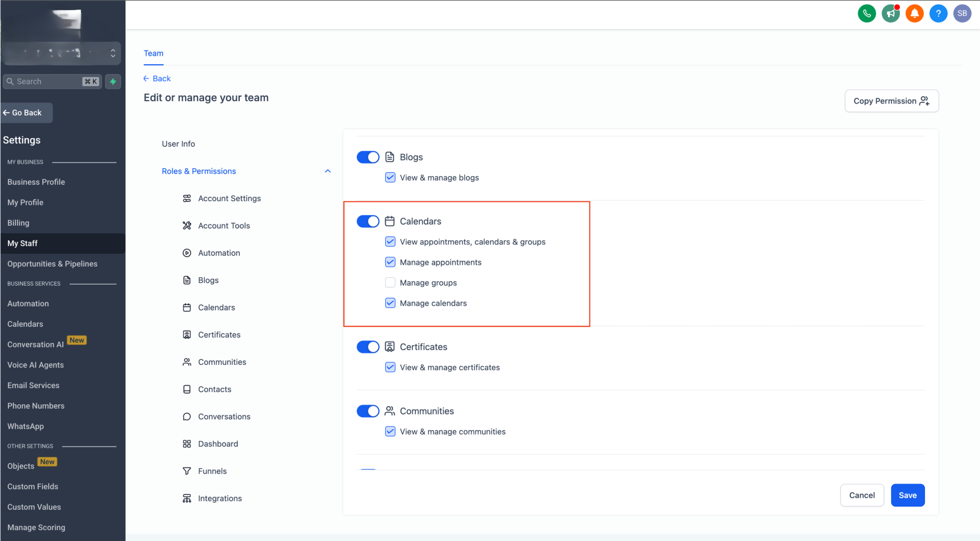The image size is (980, 541).
Task: Click the Calendars icon in Roles list
Action: click(187, 308)
